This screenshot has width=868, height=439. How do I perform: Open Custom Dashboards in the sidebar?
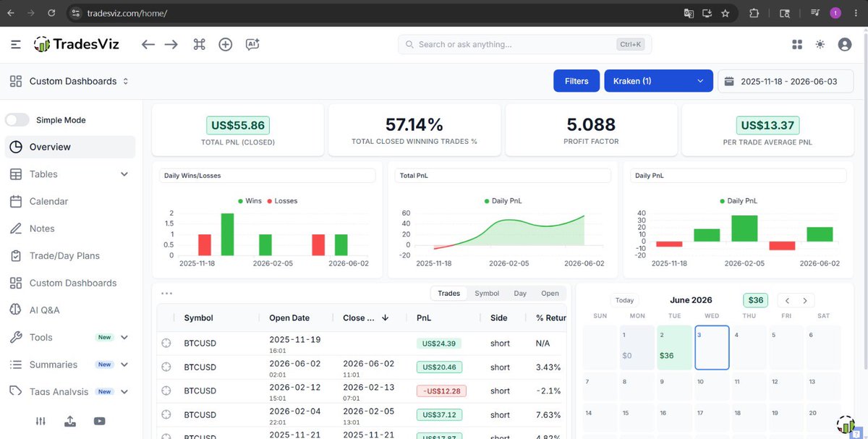pos(69,283)
